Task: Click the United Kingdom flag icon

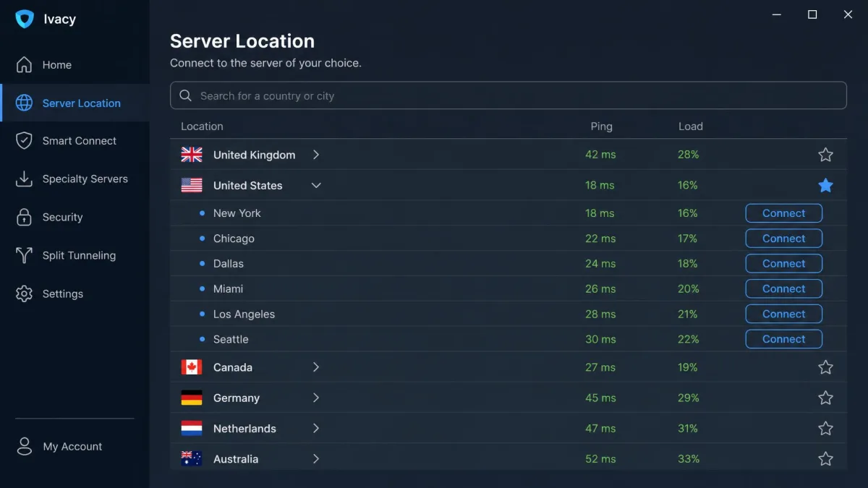Action: (x=192, y=155)
